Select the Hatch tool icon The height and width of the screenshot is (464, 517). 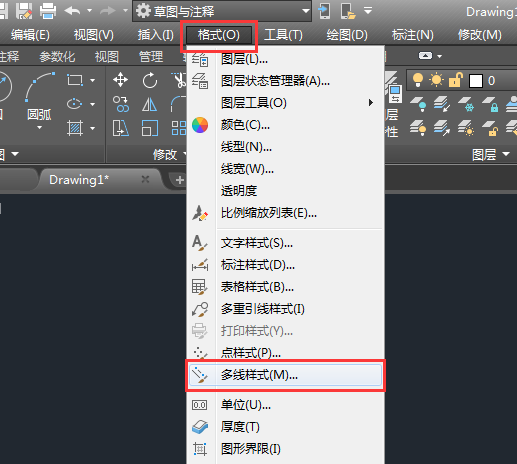(x=75, y=128)
